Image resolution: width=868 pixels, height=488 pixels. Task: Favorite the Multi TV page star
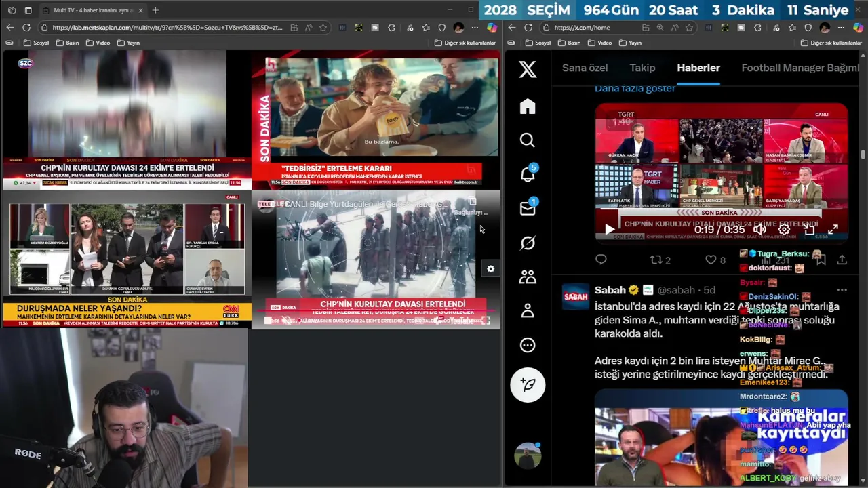(323, 28)
